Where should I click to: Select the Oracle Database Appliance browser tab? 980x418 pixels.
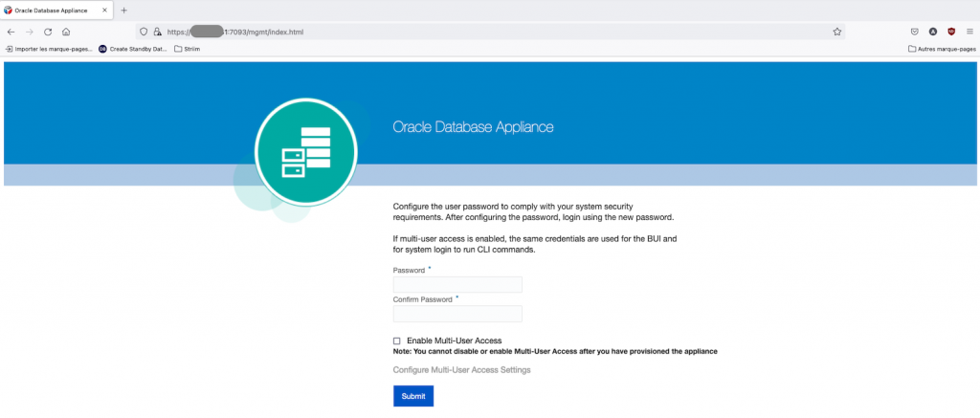(56, 11)
